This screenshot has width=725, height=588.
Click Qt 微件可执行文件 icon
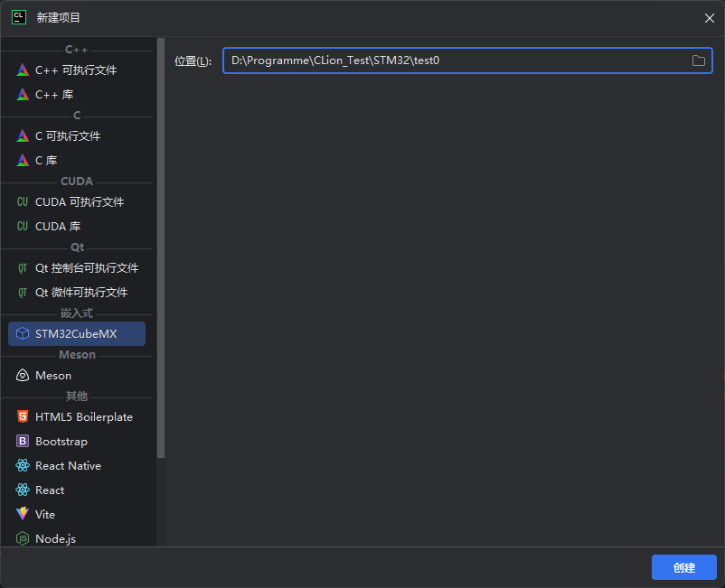23,293
